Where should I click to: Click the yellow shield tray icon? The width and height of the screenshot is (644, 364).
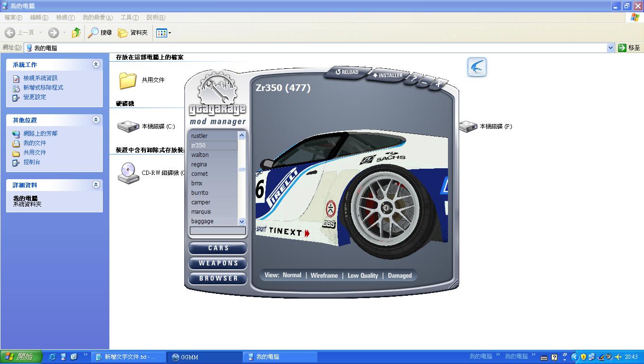click(x=583, y=357)
